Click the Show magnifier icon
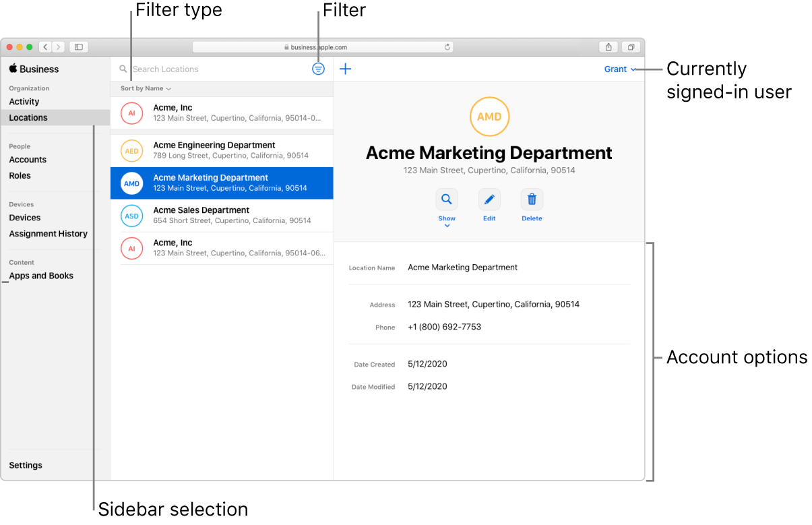Viewport: 812px width, 525px height. pos(446,199)
